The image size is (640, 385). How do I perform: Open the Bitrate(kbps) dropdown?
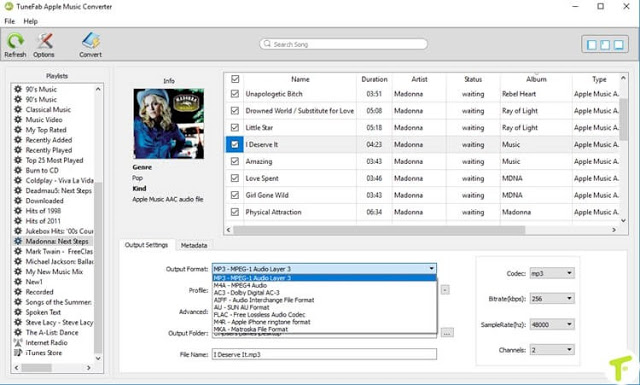pos(552,298)
